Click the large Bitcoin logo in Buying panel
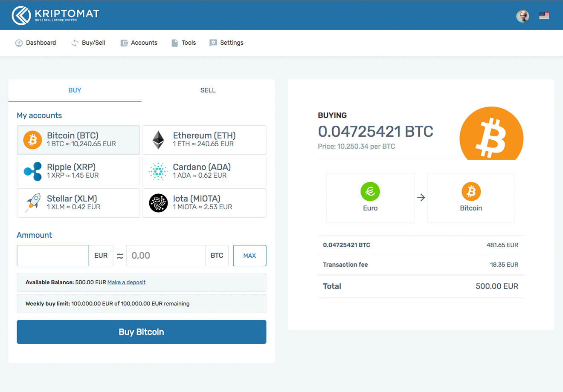Image resolution: width=563 pixels, height=392 pixels. (x=491, y=133)
